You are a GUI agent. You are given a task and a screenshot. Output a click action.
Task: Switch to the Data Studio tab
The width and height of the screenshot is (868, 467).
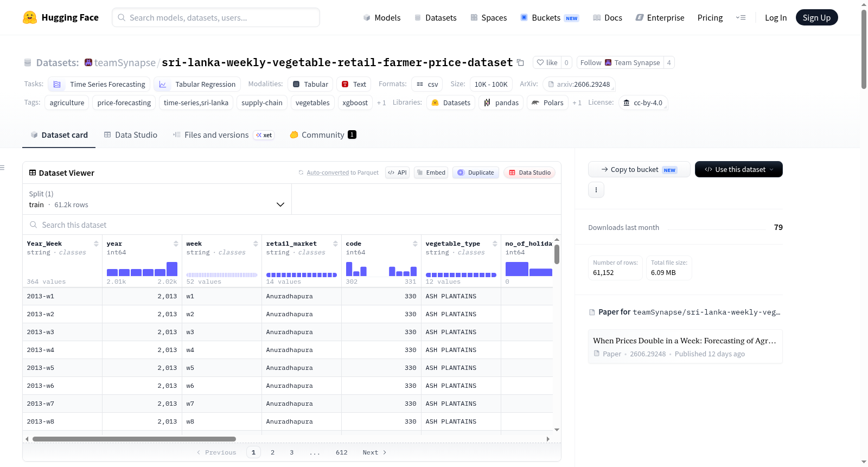(x=130, y=135)
